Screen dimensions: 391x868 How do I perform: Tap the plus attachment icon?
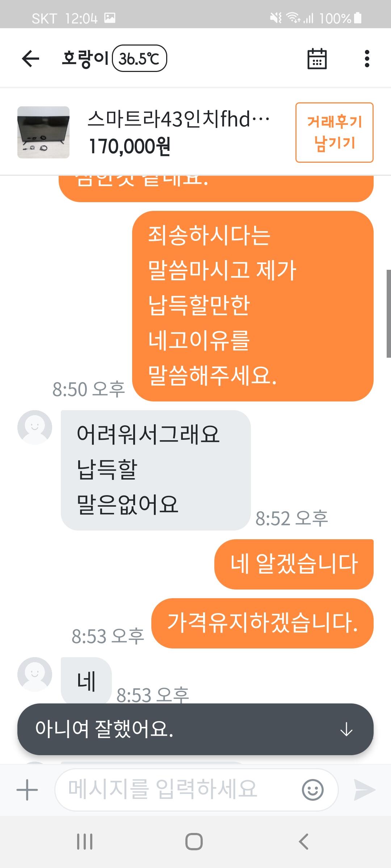pos(27,790)
